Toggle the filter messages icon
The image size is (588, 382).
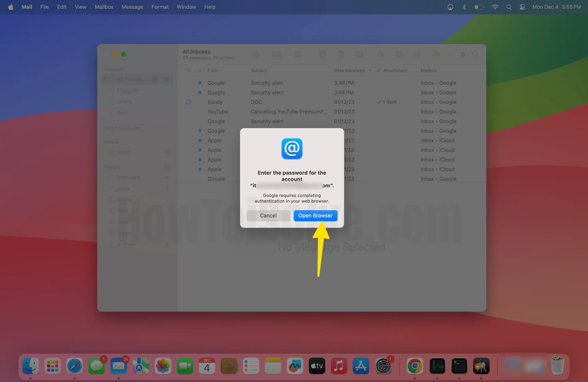pos(255,54)
